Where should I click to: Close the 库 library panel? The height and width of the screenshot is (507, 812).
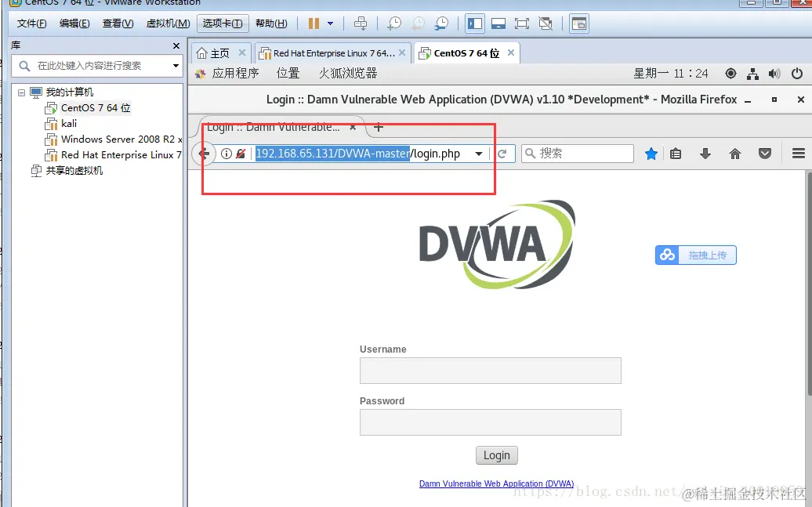176,46
